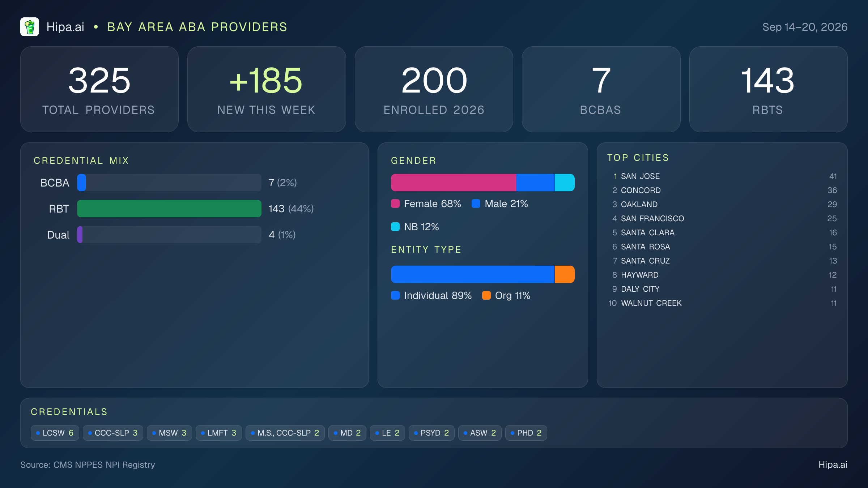Click the cyan NB segment of gender bar
The height and width of the screenshot is (488, 868).
pos(565,183)
